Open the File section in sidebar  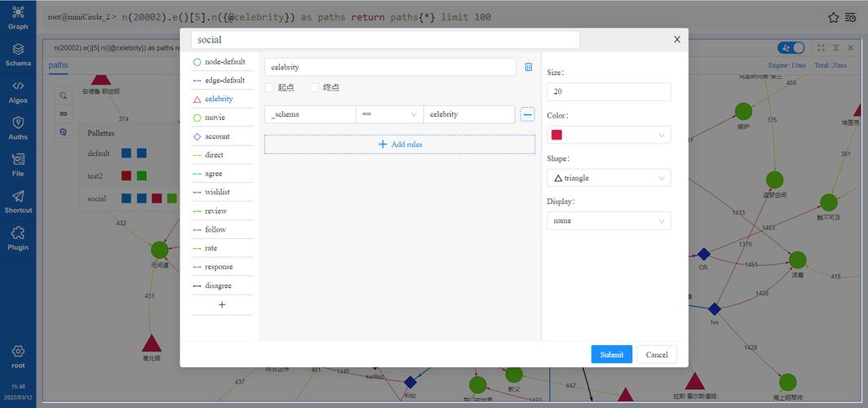[x=18, y=165]
